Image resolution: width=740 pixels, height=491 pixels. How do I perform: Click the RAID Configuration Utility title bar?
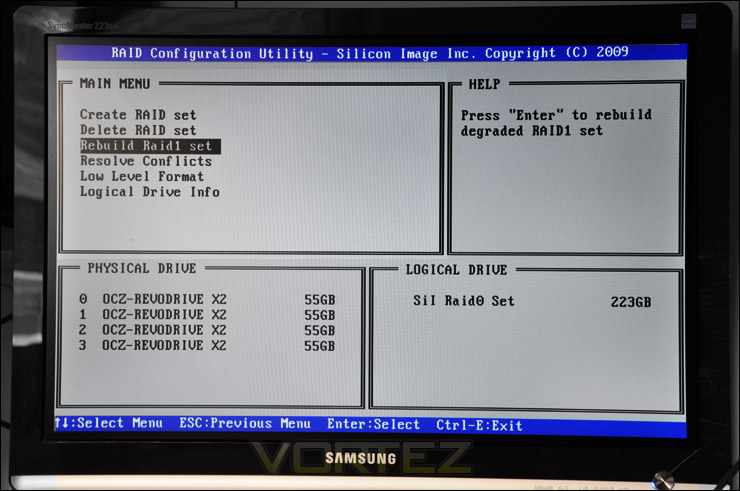(371, 53)
